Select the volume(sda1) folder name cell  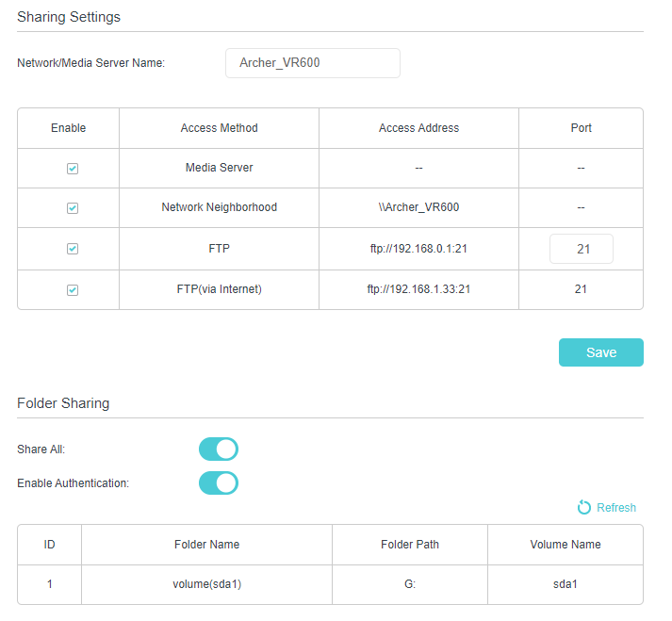pyautogui.click(x=206, y=584)
